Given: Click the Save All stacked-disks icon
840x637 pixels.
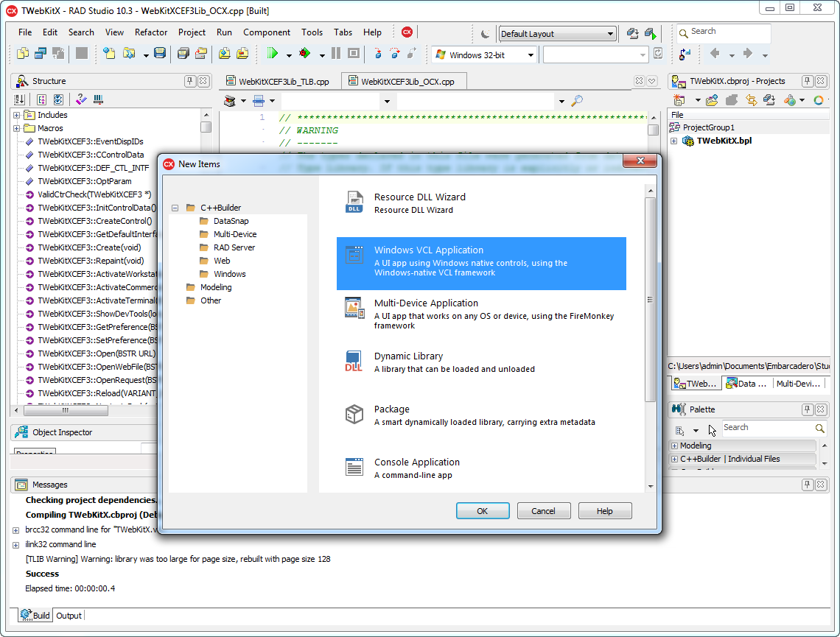Looking at the screenshot, I should [183, 54].
